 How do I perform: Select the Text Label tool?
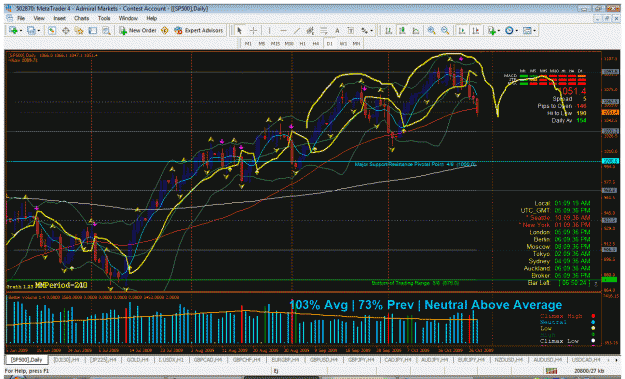coord(351,30)
